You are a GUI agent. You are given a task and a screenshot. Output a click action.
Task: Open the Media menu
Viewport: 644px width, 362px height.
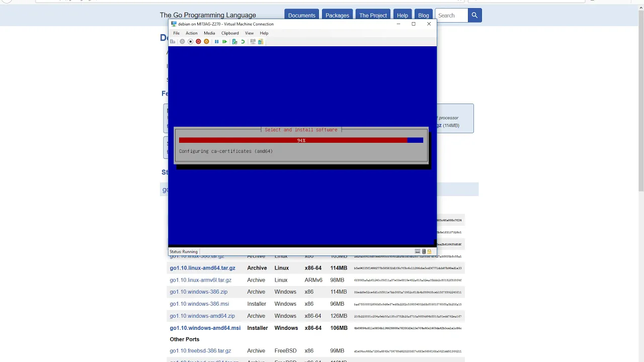pyautogui.click(x=209, y=33)
